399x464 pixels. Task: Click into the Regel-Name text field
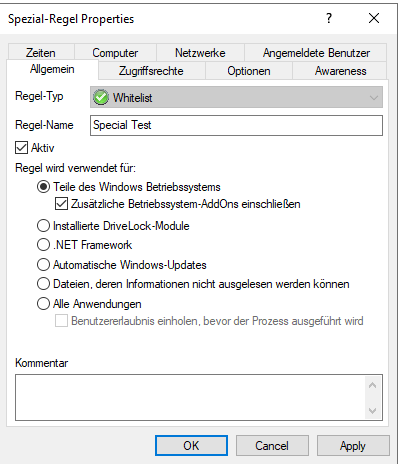click(236, 125)
